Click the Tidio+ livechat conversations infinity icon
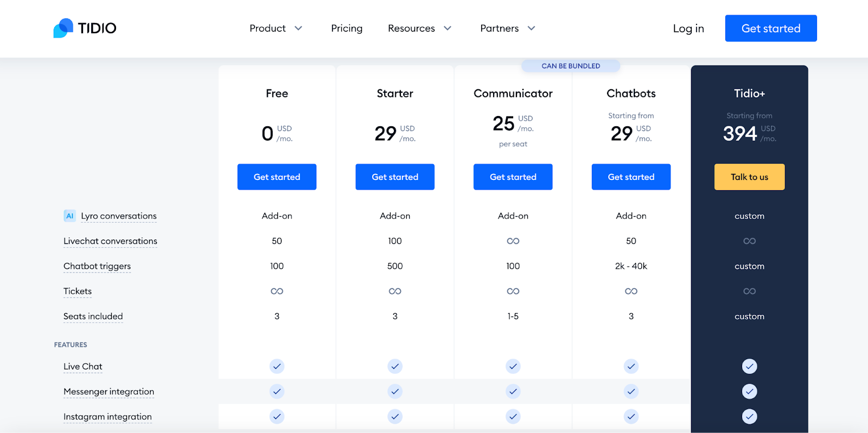 tap(749, 241)
